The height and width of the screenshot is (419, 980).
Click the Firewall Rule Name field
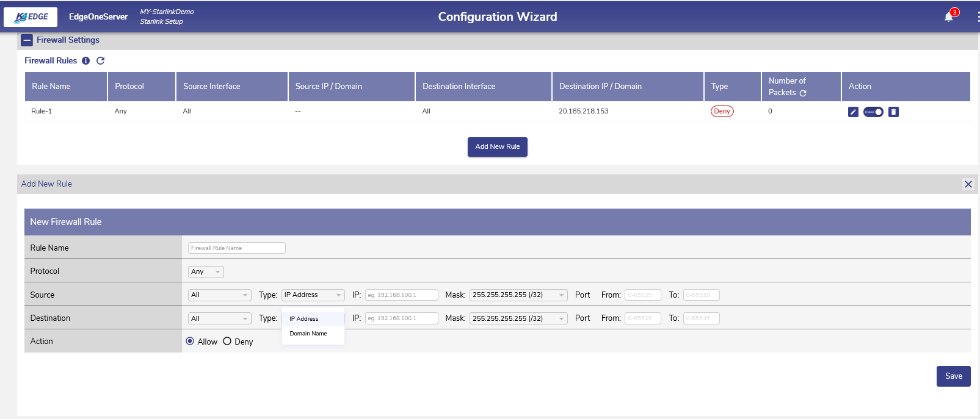237,248
